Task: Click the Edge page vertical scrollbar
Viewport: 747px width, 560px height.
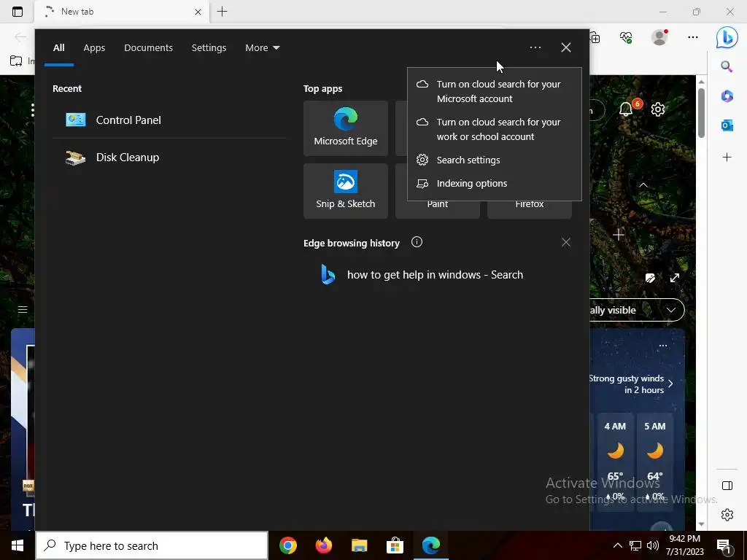Action: (x=701, y=114)
